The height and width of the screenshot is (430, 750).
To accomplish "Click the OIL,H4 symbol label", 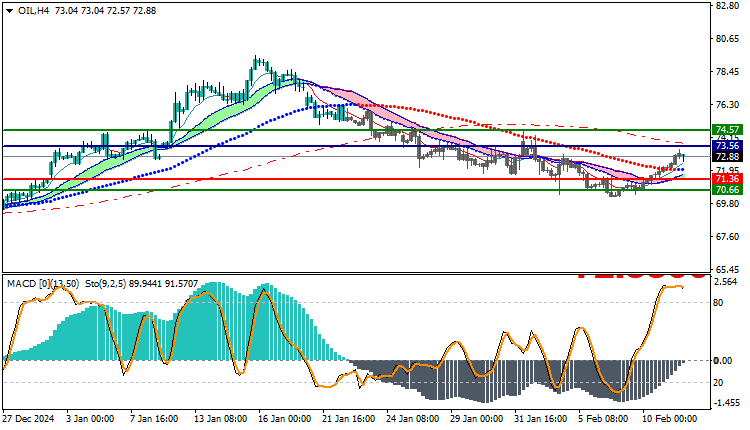I will (33, 11).
